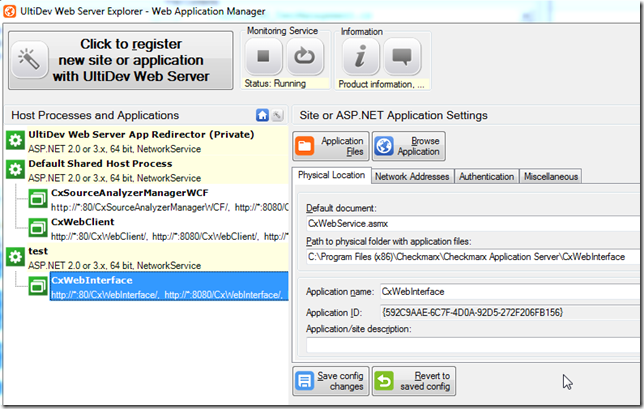This screenshot has width=644, height=409.
Task: Click Save config changes button
Action: pos(331,381)
